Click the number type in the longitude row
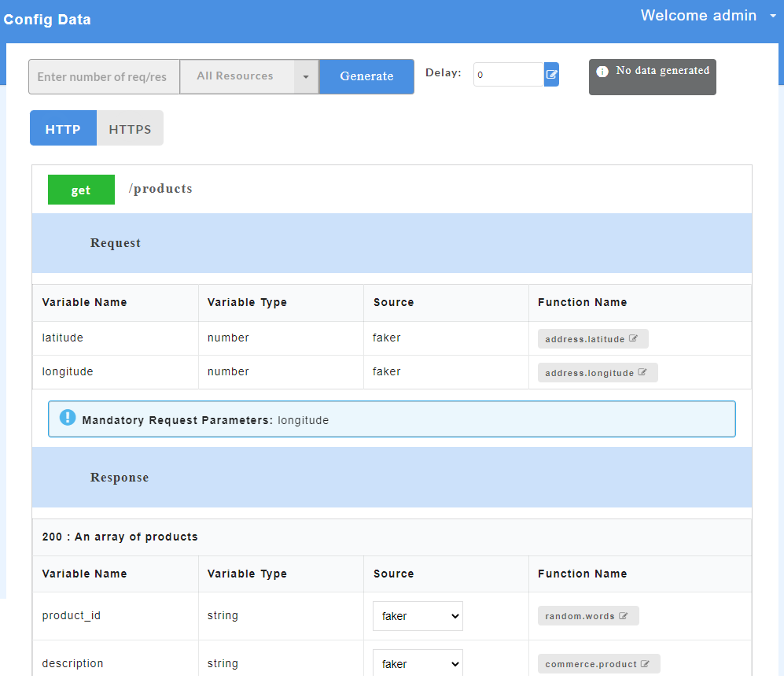 tap(229, 372)
